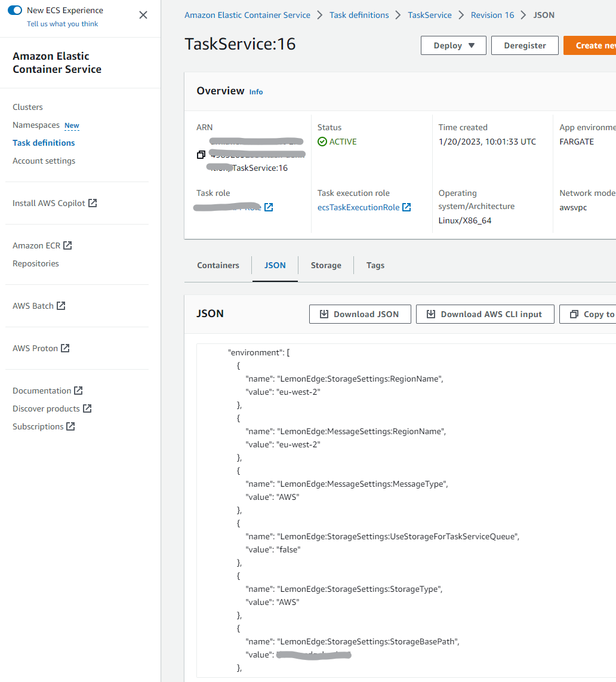
Task: Click the Documentation external link icon
Action: 78,391
